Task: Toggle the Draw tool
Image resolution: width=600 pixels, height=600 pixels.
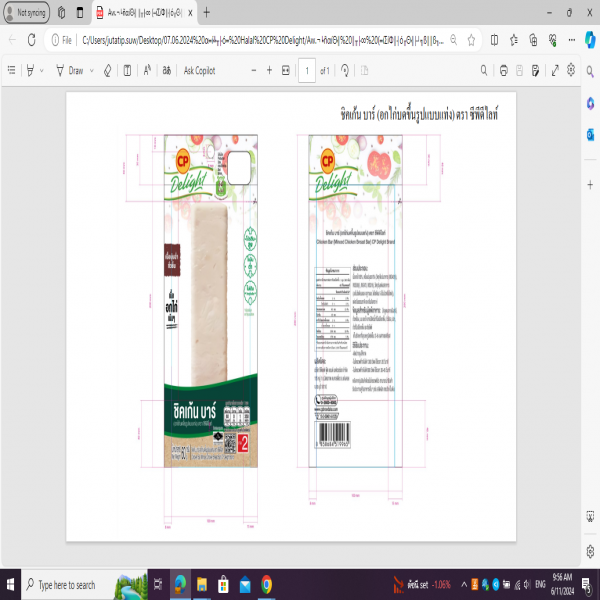Action: (71, 71)
